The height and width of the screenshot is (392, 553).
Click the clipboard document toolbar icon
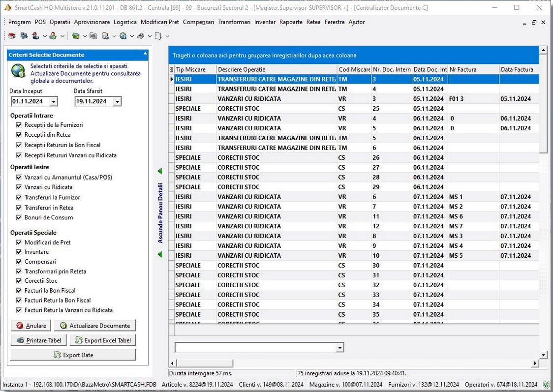click(105, 36)
